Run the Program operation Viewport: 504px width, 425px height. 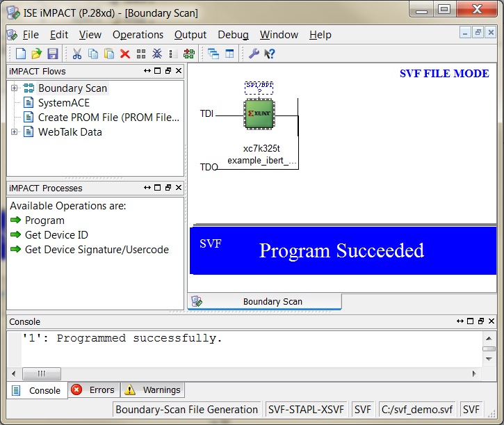click(44, 220)
